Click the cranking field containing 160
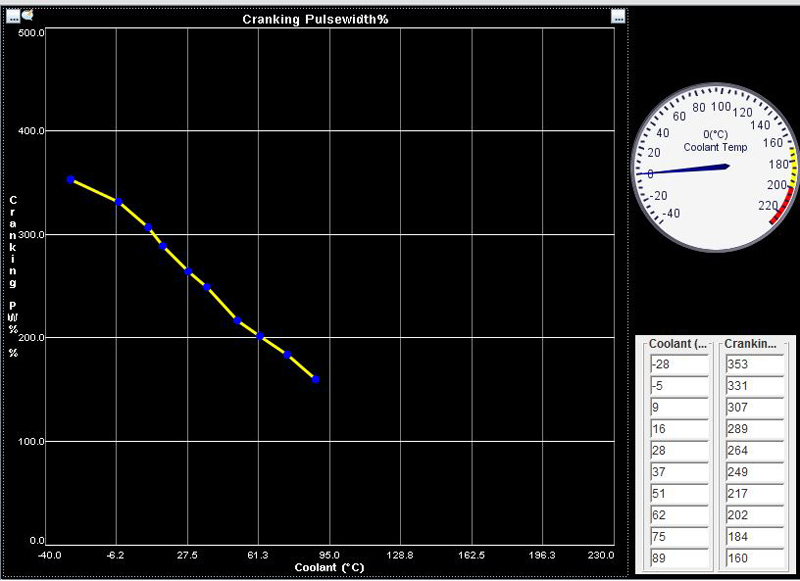Viewport: 800px width, 581px height. pos(752,558)
